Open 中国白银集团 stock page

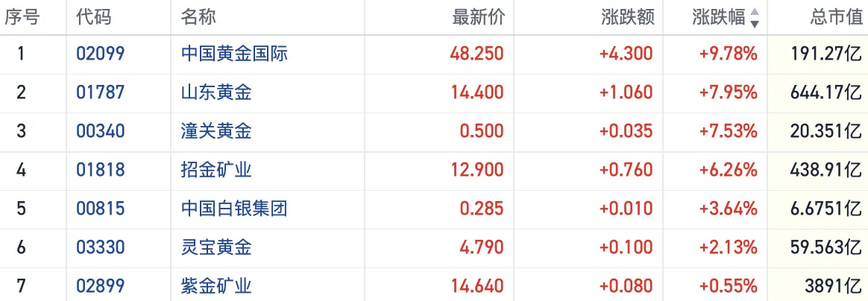(234, 209)
